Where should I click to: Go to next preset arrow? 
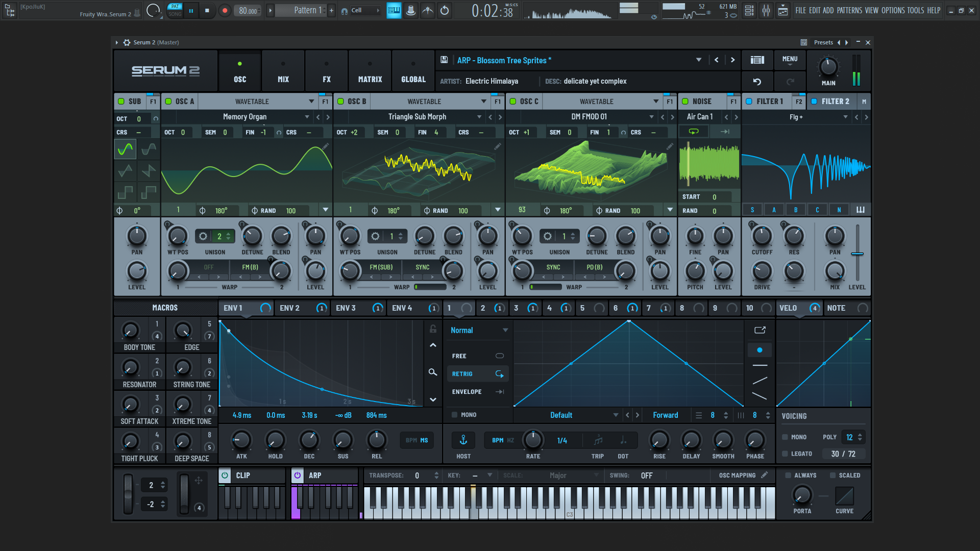point(732,60)
